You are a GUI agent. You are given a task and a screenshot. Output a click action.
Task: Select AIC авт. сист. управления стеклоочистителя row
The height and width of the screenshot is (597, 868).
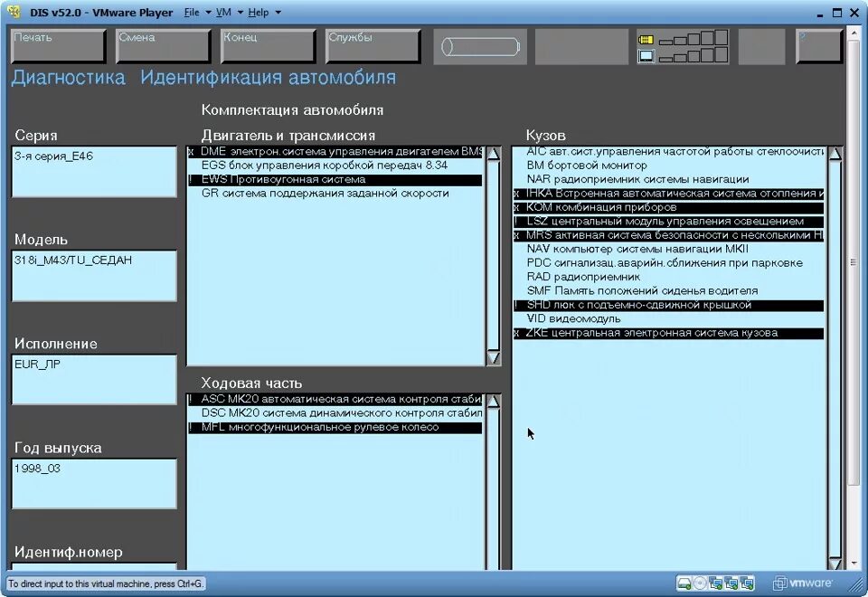(x=668, y=152)
